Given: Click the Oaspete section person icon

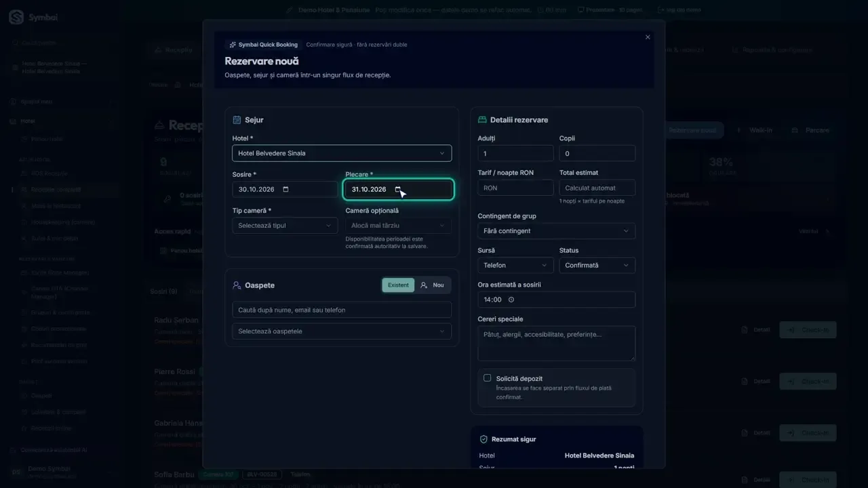Looking at the screenshot, I should pyautogui.click(x=237, y=285).
